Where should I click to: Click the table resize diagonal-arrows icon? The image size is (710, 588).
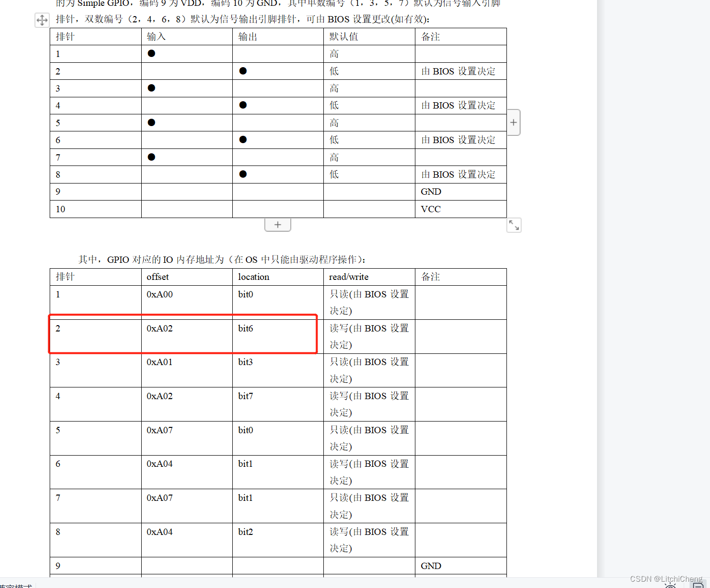(514, 225)
